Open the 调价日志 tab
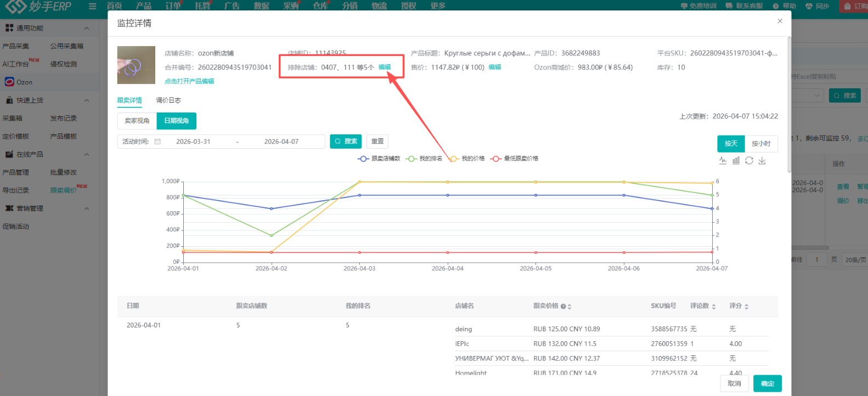This screenshot has width=868, height=396. [168, 100]
